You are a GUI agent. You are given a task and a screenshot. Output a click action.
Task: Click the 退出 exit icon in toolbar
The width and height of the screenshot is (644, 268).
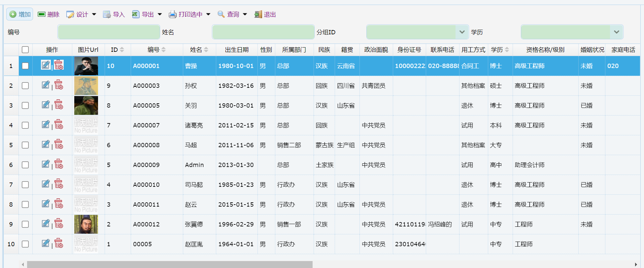pyautogui.click(x=258, y=15)
